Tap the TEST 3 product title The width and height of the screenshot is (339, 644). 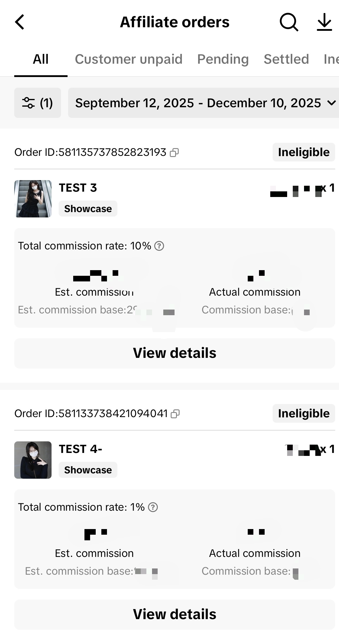tap(78, 188)
